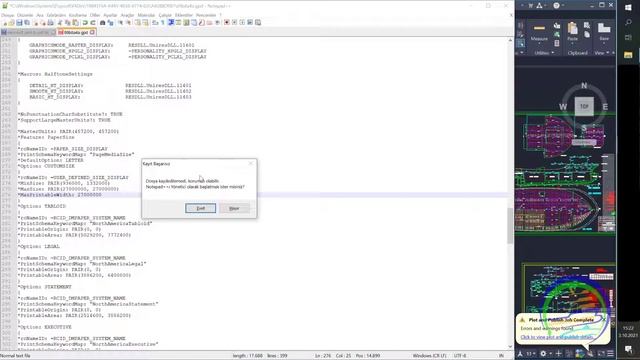The width and height of the screenshot is (640, 360).
Task: Expand the Clipboard panel in AutoCAD ribbon
Action: click(578, 53)
